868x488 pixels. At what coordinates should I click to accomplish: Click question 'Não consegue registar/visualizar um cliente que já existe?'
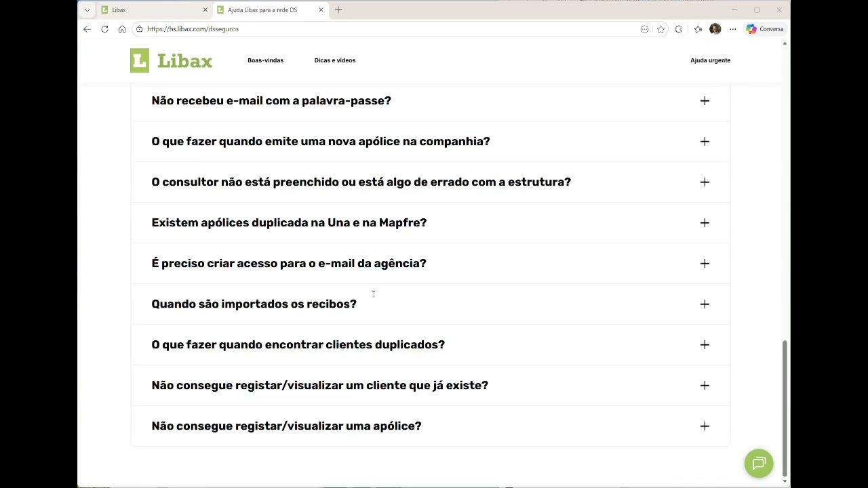pos(319,385)
